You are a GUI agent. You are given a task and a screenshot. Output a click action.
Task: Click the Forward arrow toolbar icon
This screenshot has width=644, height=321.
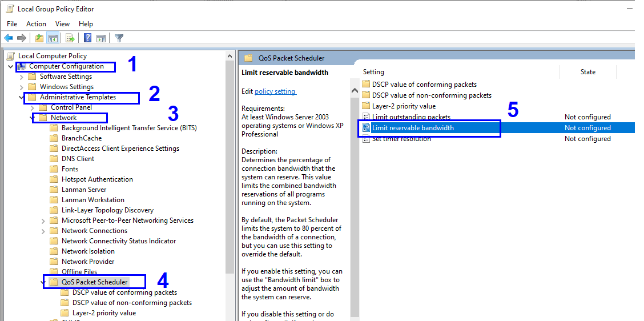coord(22,38)
